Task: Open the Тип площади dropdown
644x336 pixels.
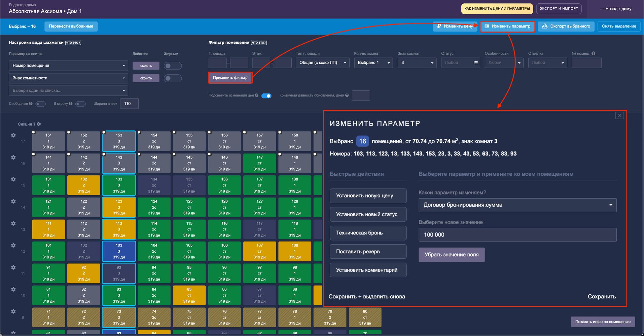Action: (322, 63)
